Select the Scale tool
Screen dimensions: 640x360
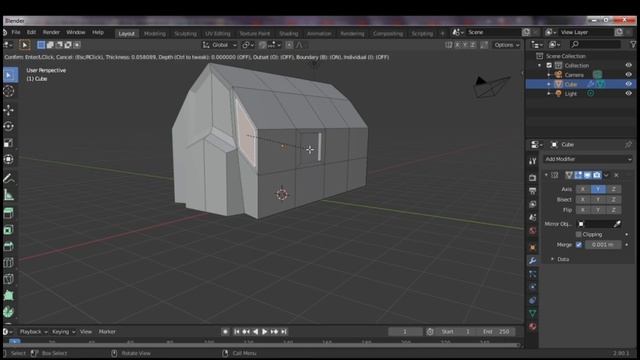(9, 143)
